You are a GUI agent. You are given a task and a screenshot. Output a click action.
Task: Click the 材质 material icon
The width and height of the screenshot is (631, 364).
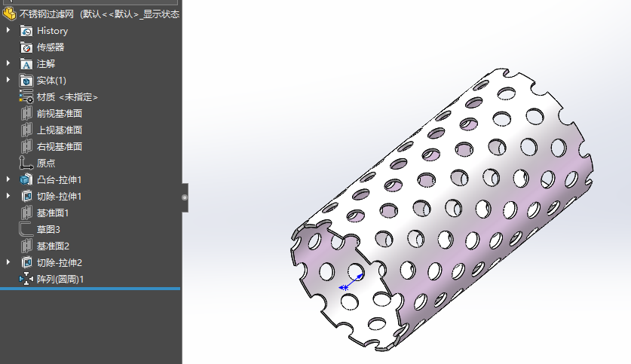point(26,97)
